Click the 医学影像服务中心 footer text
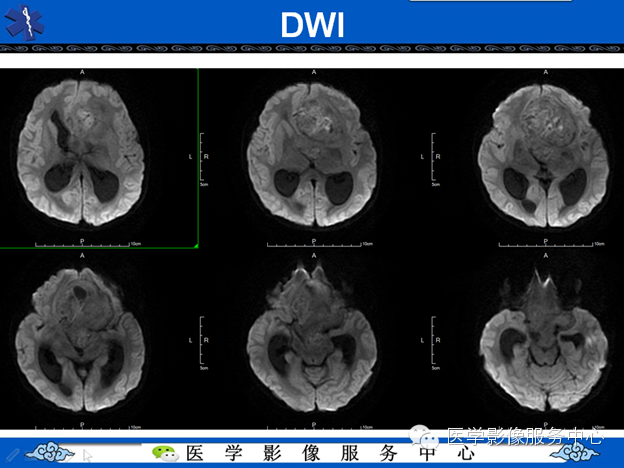Viewport: 624px width, 468px height. 330,453
